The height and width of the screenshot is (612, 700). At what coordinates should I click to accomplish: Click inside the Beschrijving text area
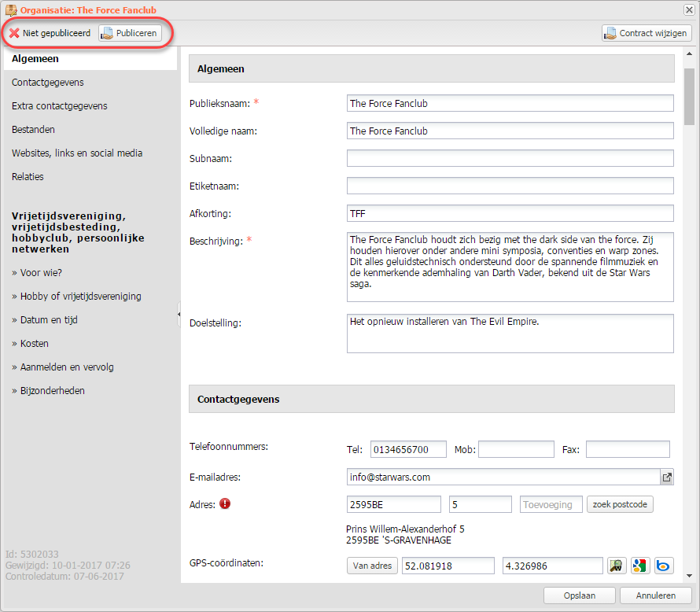510,267
